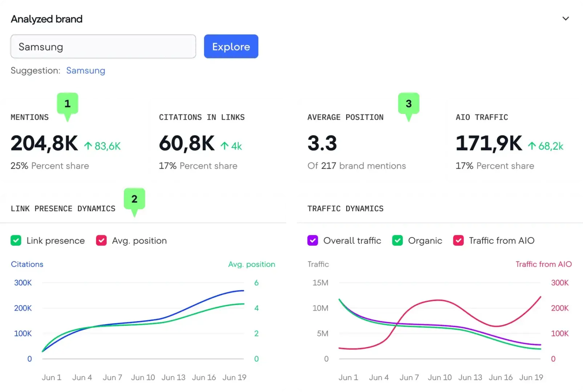Click the AVERAGE POSITION heading

pos(345,117)
